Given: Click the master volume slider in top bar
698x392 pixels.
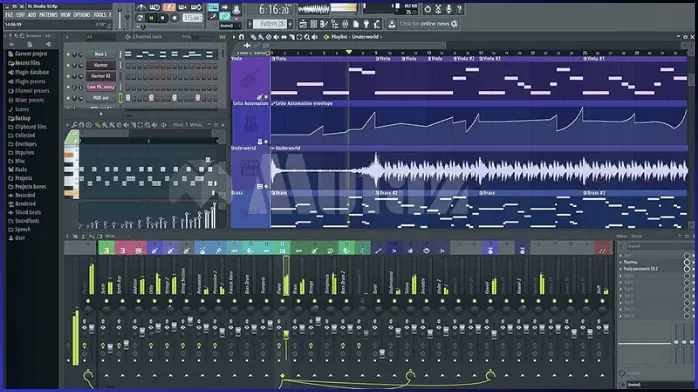Looking at the screenshot, I should pos(119,17).
